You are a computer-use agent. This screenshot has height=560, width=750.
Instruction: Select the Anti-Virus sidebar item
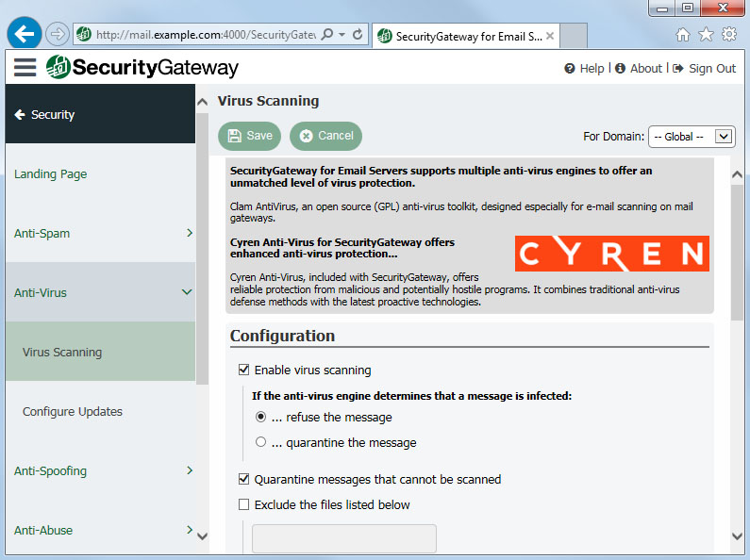pyautogui.click(x=41, y=292)
